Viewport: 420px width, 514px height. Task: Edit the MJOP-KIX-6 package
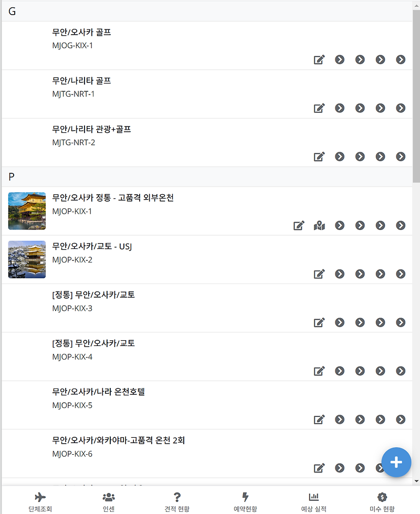tap(319, 468)
